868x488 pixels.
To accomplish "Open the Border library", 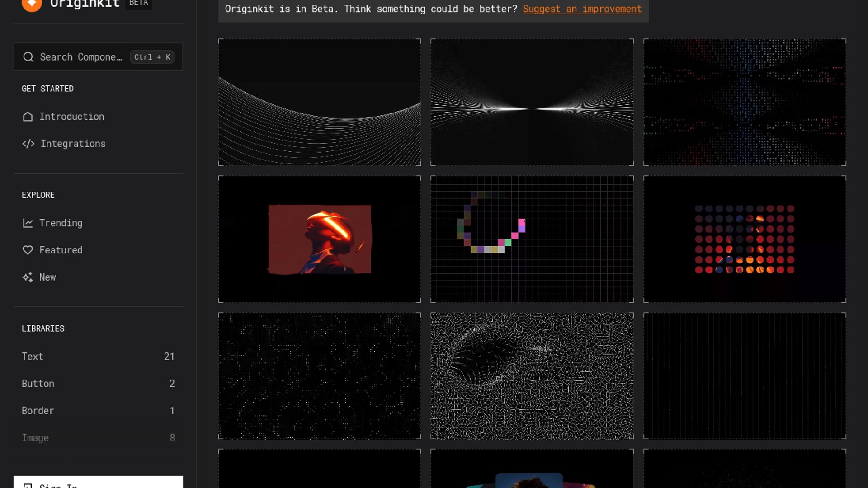I will (x=98, y=411).
